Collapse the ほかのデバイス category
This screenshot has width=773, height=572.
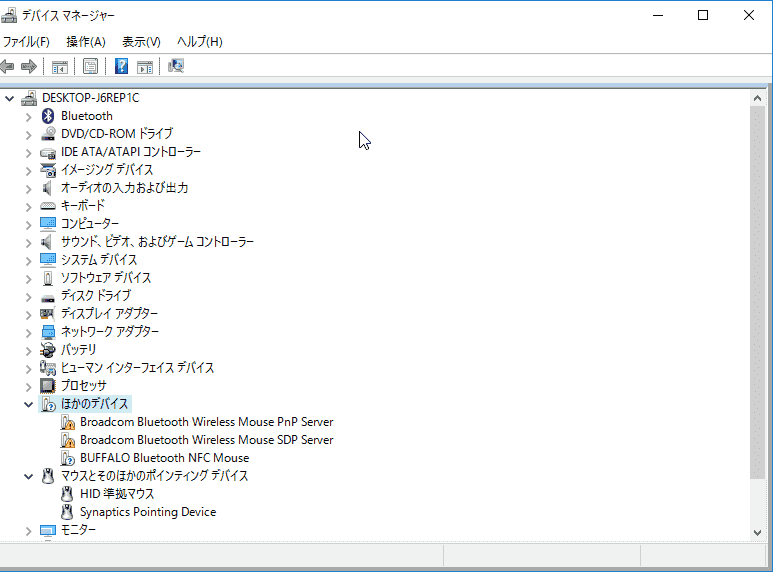click(29, 404)
